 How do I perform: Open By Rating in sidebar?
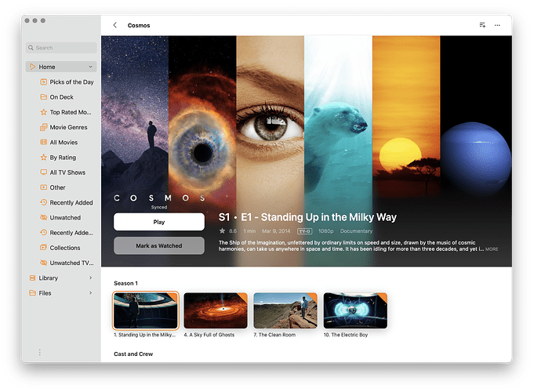tap(63, 158)
